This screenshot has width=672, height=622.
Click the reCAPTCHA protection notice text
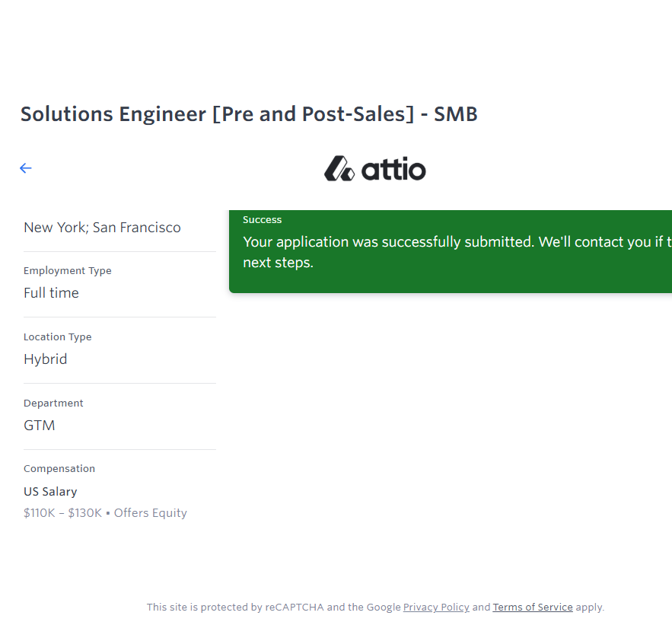[x=273, y=608]
